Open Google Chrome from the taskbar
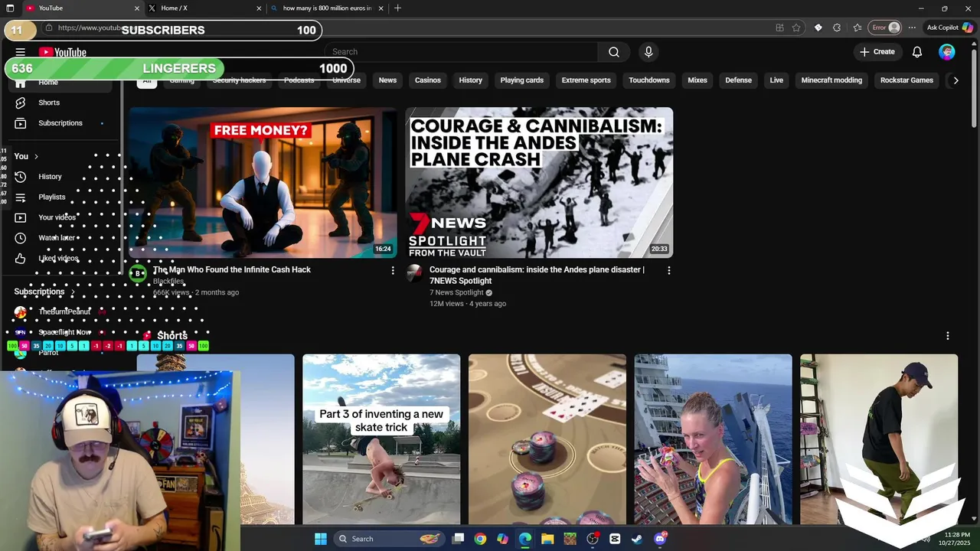Screen dimensions: 980x551 (480, 539)
